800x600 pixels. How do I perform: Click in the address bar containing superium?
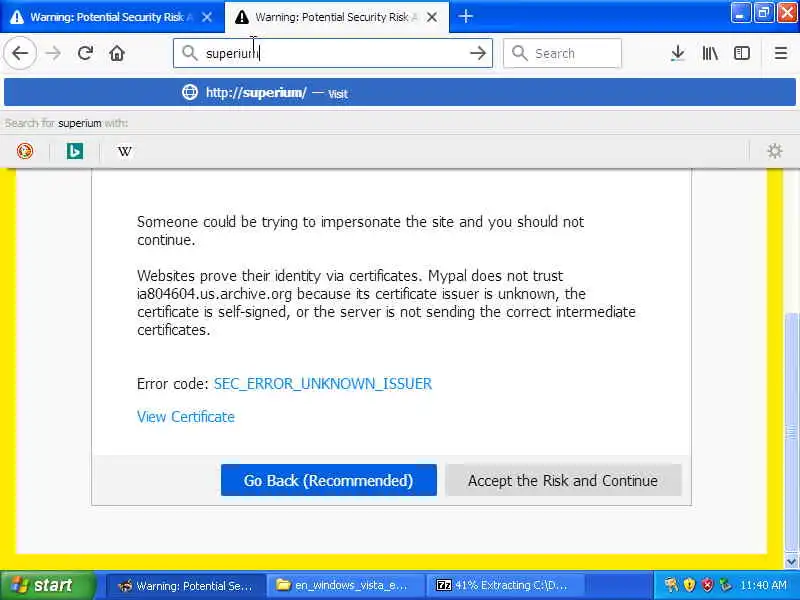tap(333, 53)
